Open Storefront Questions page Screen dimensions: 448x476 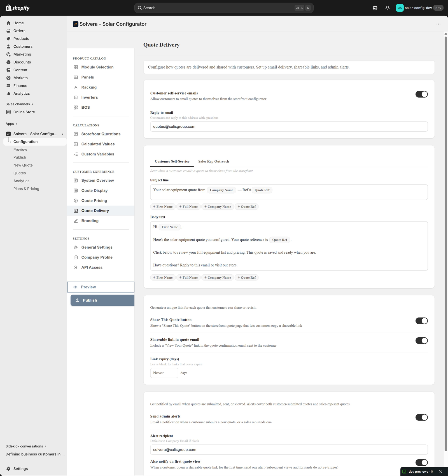[101, 134]
